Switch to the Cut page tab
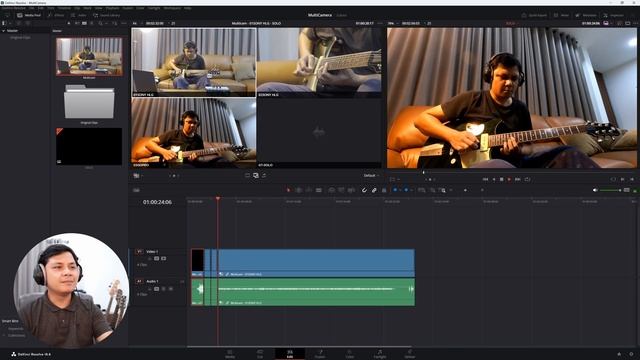 click(260, 354)
